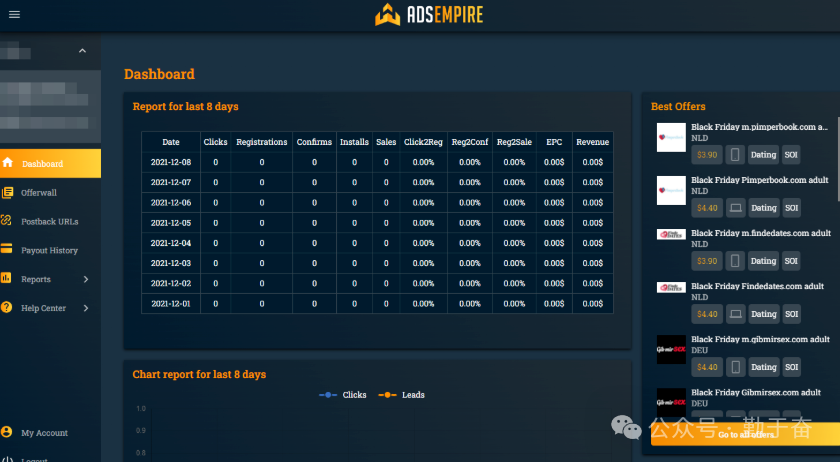Image resolution: width=840 pixels, height=462 pixels.
Task: Expand the Help Center submenu arrow
Action: pos(86,308)
